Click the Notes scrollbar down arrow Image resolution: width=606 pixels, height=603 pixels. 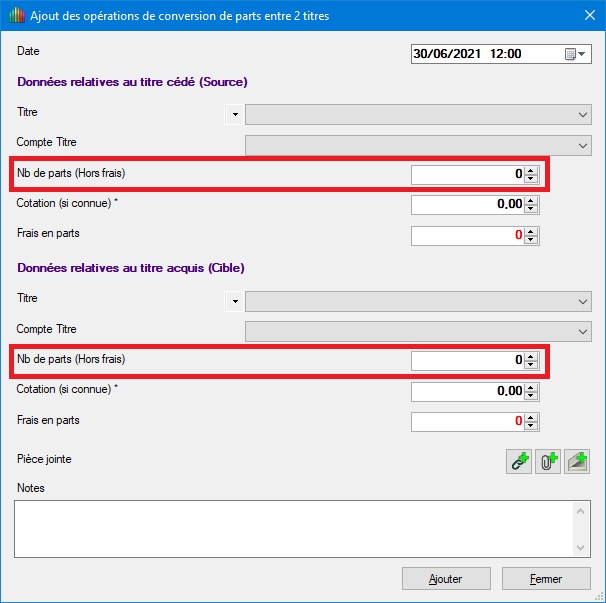[x=582, y=547]
